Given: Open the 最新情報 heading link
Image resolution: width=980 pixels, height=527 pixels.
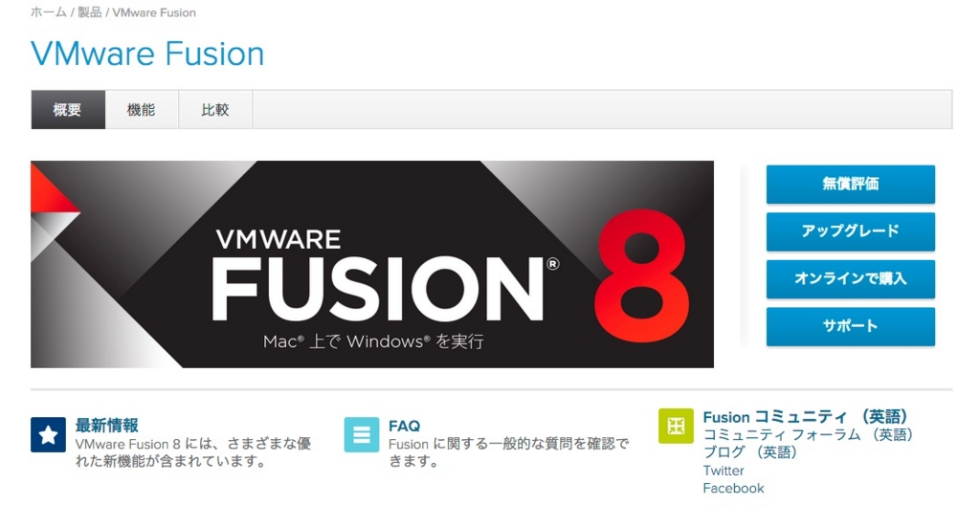Looking at the screenshot, I should click(x=107, y=426).
